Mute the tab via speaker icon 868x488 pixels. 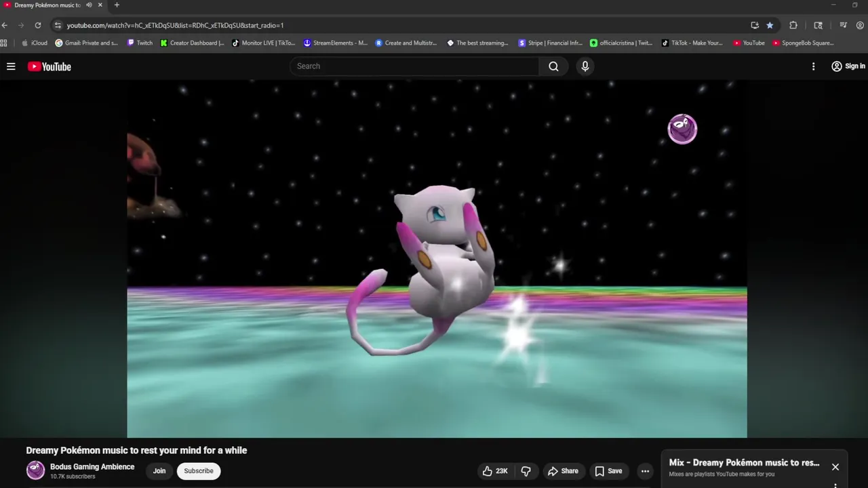click(x=89, y=5)
